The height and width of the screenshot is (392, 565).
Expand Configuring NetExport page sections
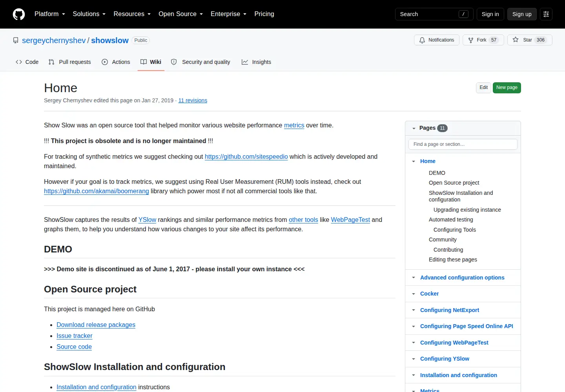pos(414,310)
